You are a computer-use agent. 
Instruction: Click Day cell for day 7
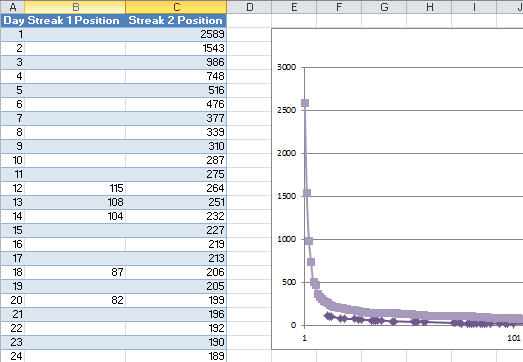pyautogui.click(x=13, y=118)
